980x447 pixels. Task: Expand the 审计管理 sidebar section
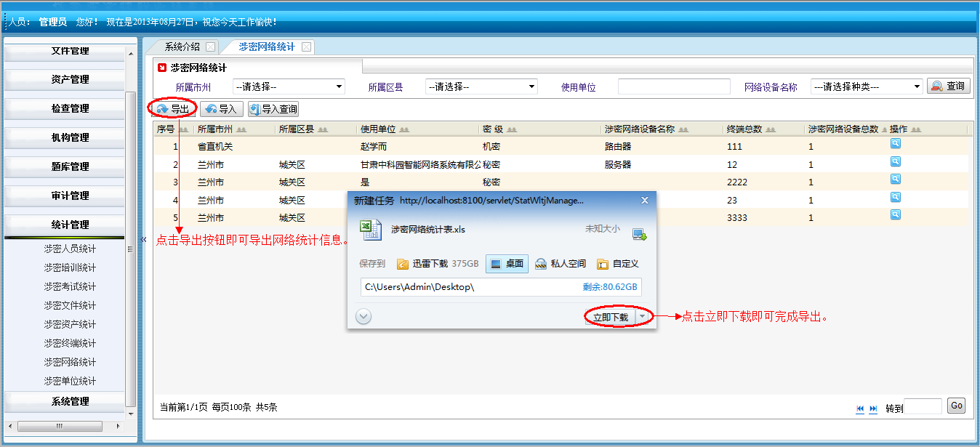65,196
